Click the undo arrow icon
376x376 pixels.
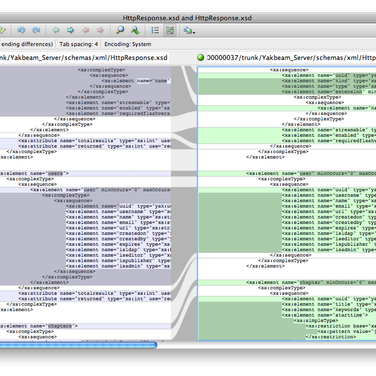pos(21,30)
